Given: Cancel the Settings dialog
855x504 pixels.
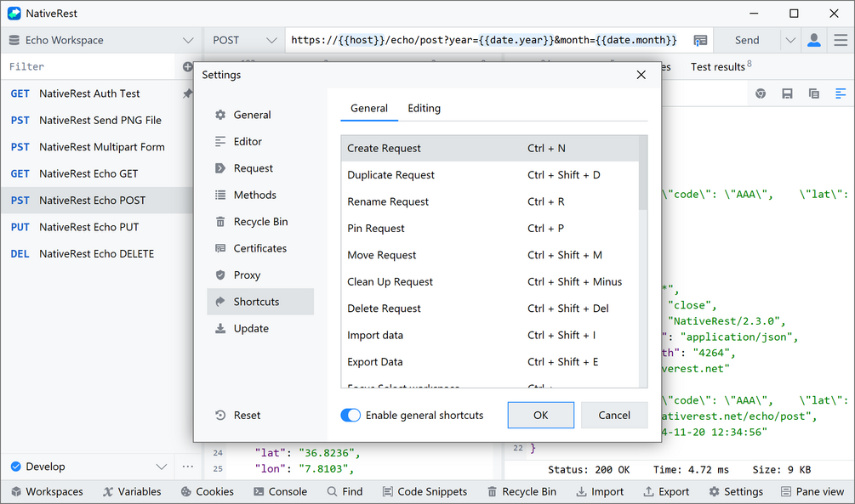Looking at the screenshot, I should click(x=614, y=416).
